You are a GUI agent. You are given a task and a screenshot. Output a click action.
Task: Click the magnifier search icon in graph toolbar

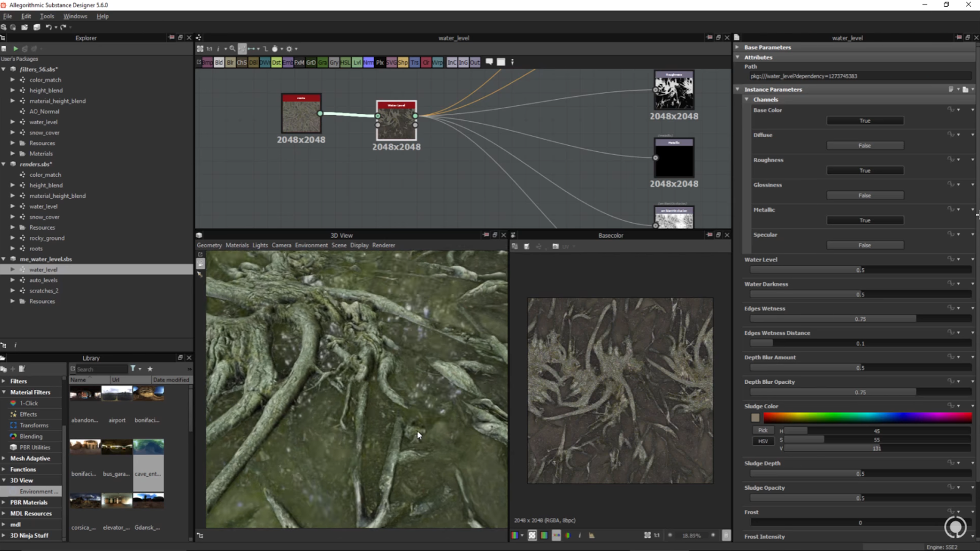[x=232, y=48]
